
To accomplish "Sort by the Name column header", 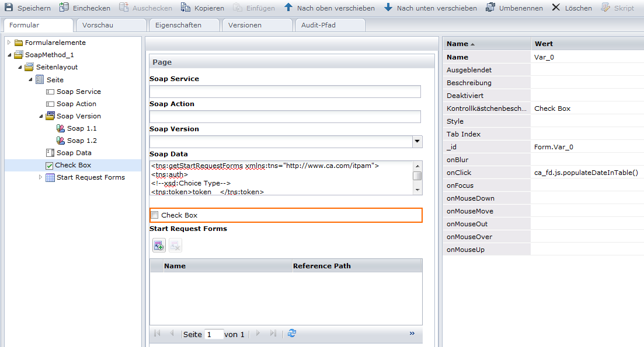I will (487, 44).
